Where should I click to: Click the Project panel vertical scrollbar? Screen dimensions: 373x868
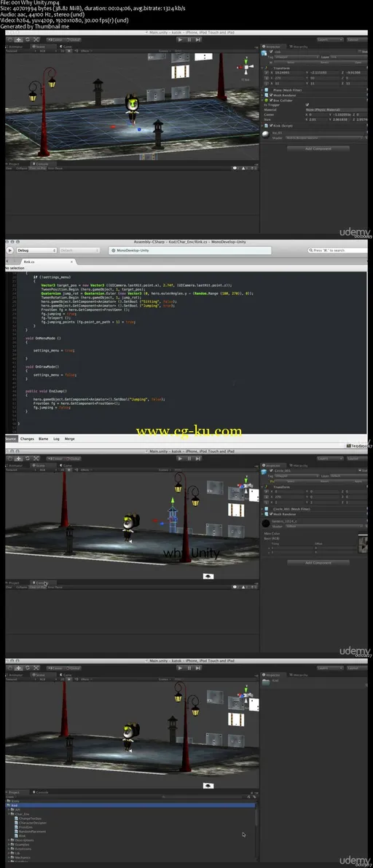(x=256, y=830)
